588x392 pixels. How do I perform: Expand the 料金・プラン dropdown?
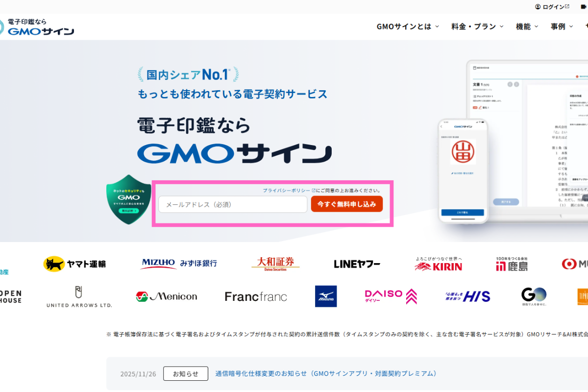pyautogui.click(x=477, y=26)
